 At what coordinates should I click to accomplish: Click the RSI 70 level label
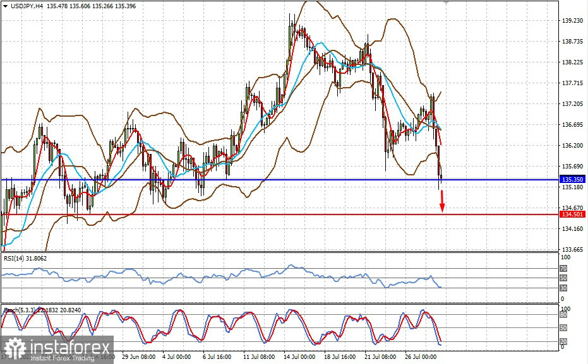563,269
